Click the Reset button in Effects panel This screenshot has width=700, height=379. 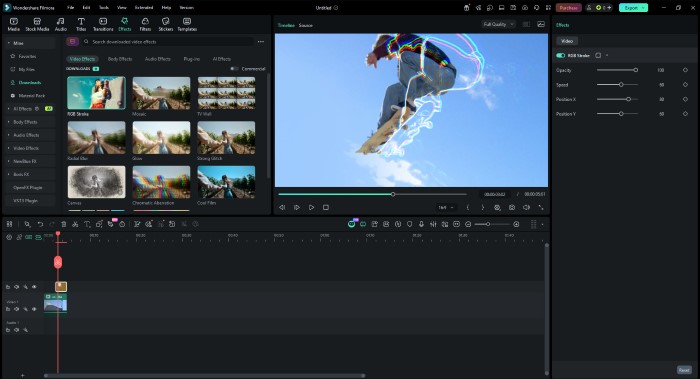(684, 370)
